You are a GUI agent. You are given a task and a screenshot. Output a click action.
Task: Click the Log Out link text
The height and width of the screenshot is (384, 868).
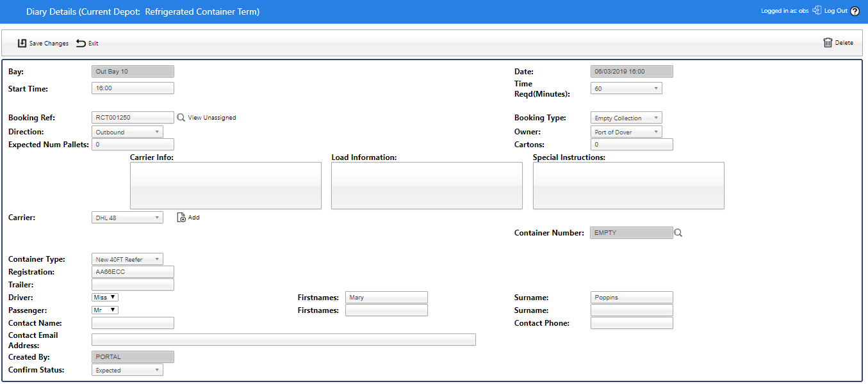(x=835, y=12)
